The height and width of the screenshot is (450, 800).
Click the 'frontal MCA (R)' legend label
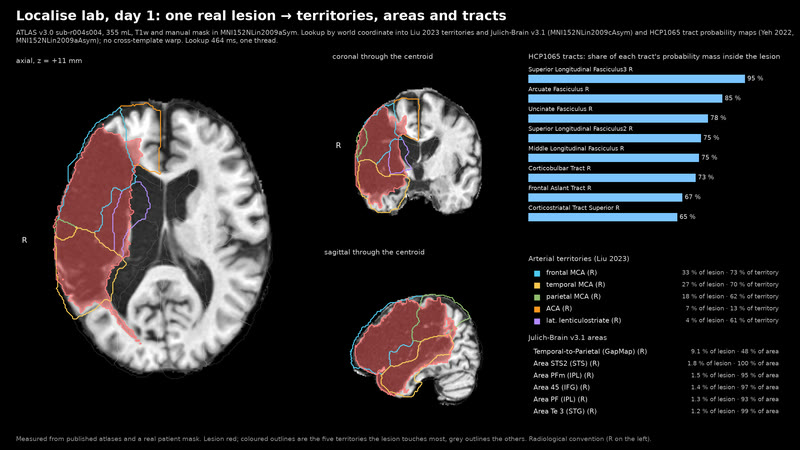click(x=571, y=273)
